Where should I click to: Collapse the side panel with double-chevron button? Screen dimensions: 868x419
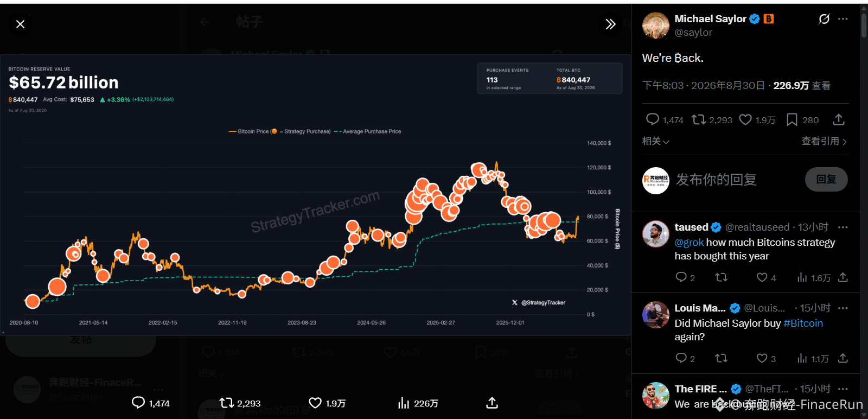pos(610,24)
